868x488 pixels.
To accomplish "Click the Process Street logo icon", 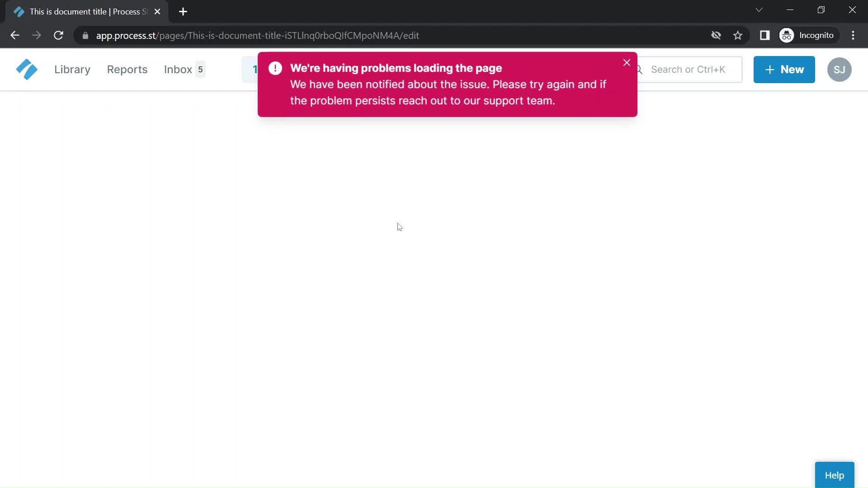I will [26, 70].
